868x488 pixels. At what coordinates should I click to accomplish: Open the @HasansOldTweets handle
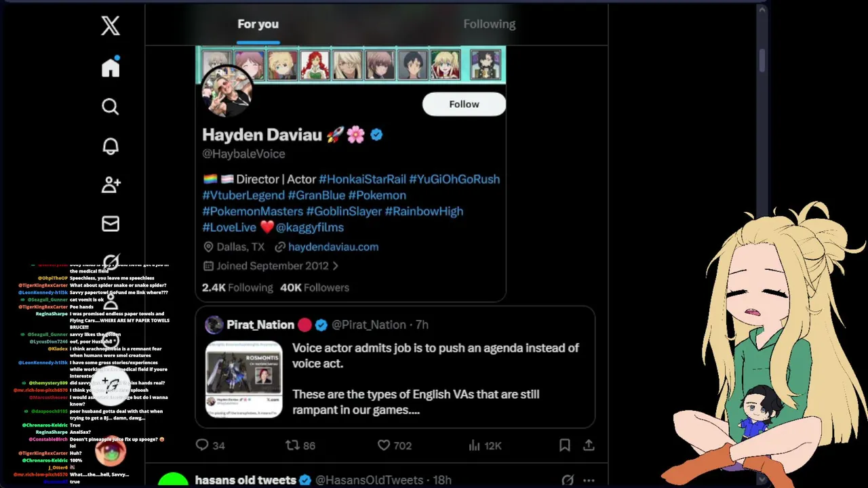tap(369, 480)
